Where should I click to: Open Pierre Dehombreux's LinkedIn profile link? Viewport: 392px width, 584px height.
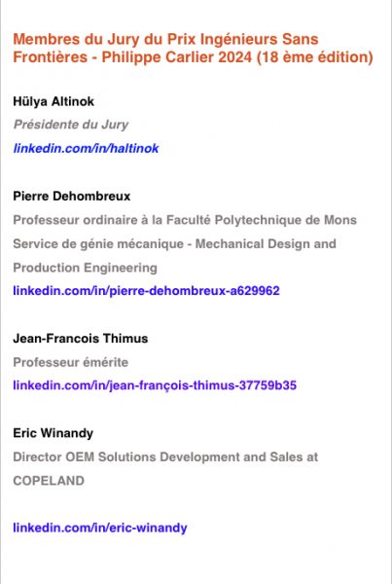(x=146, y=290)
